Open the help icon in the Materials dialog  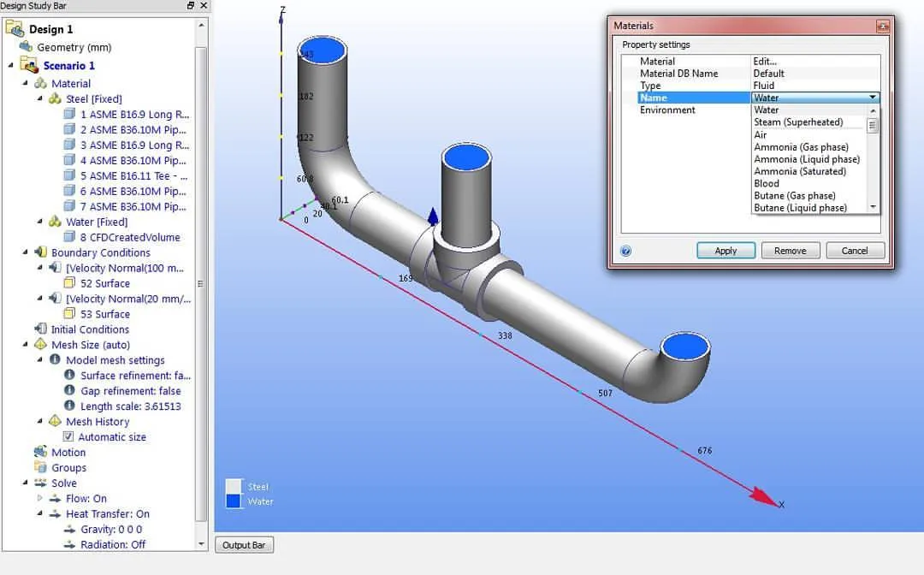coord(625,250)
